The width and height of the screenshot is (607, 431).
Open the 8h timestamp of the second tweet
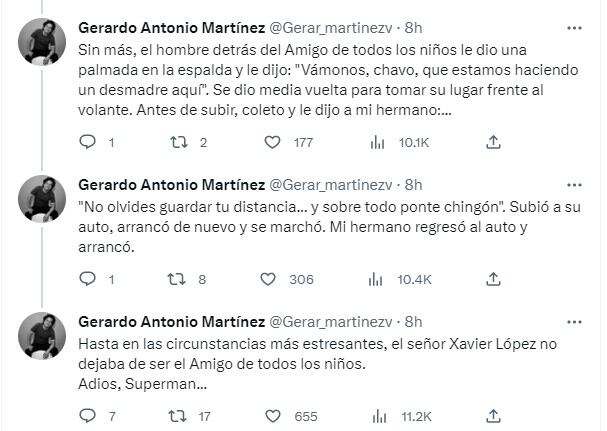(x=413, y=185)
